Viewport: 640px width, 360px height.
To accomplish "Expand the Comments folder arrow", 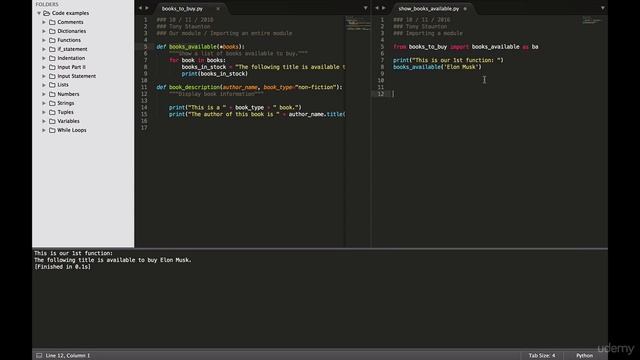I will (x=44, y=22).
